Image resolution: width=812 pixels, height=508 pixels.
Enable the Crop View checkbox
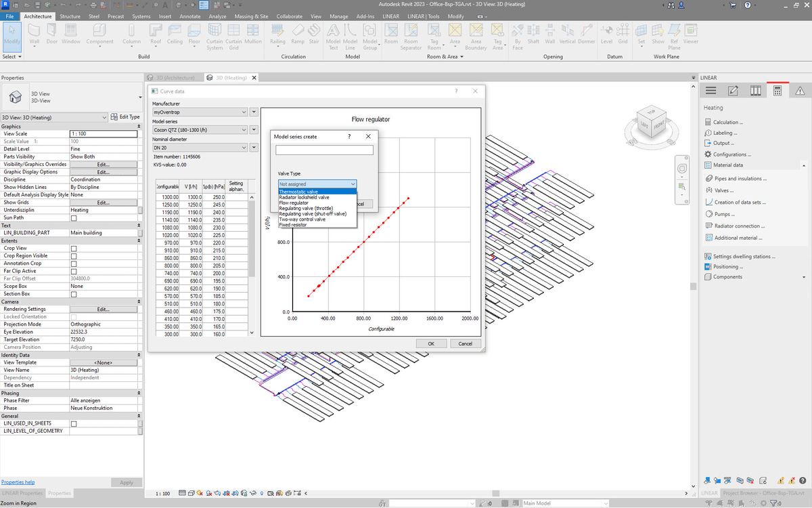tap(74, 249)
